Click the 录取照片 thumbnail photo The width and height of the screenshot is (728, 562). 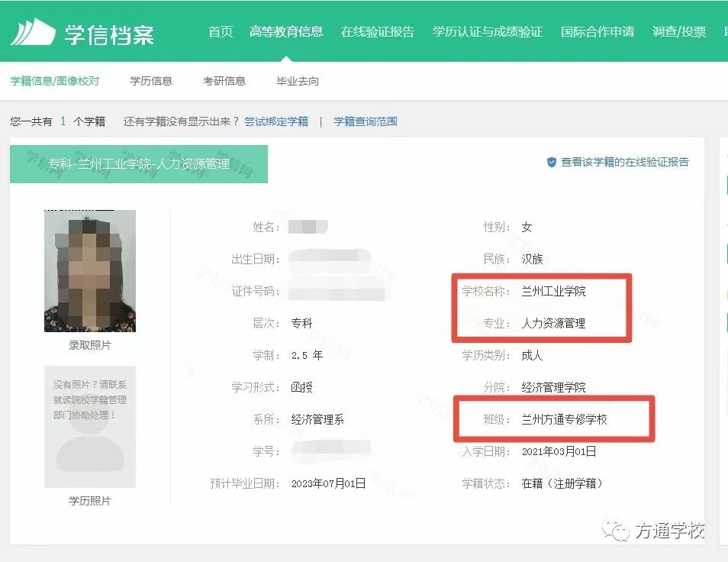(x=89, y=271)
